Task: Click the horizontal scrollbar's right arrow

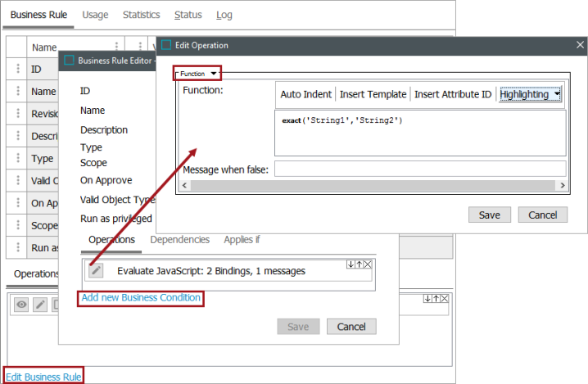Action: [x=563, y=185]
